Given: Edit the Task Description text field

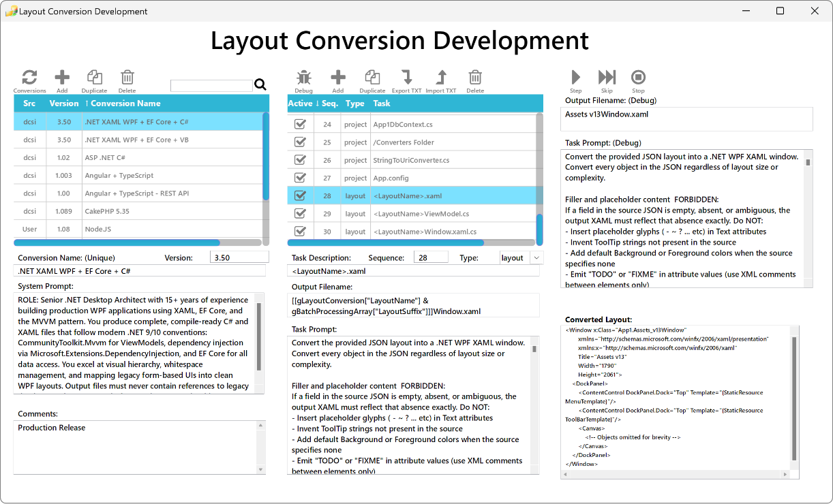Looking at the screenshot, I should click(413, 270).
